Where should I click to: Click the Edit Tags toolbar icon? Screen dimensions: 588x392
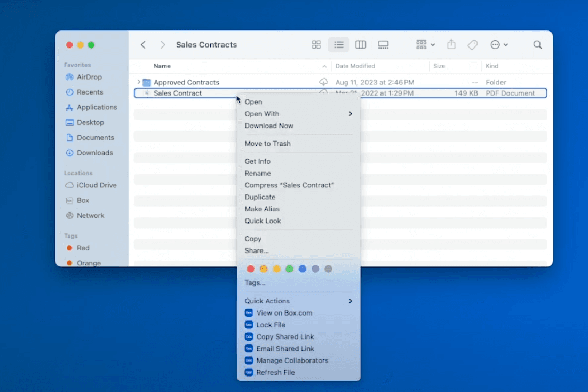click(473, 45)
